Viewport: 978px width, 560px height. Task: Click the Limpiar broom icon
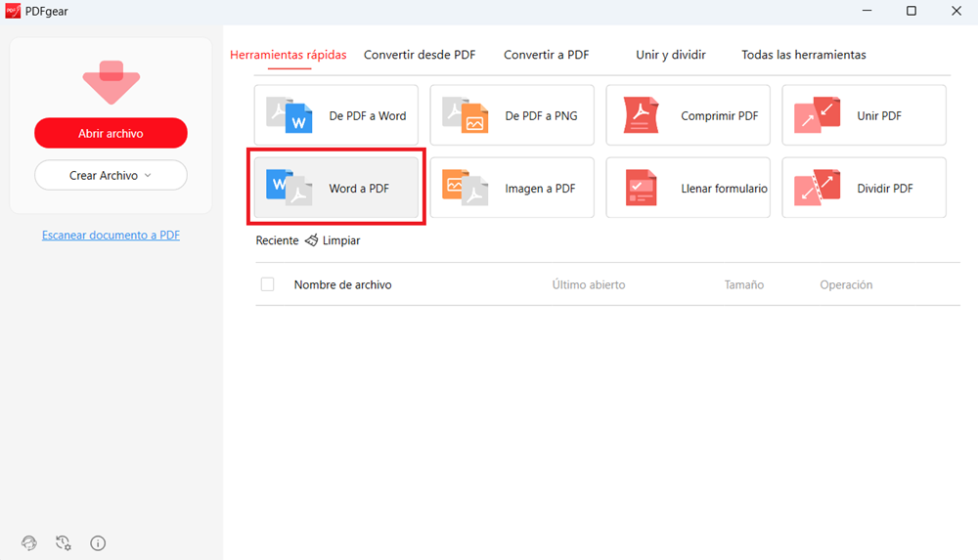coord(311,240)
